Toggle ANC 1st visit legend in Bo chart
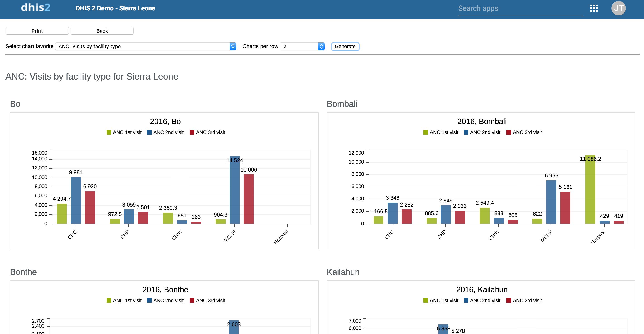This screenshot has width=644, height=334. pyautogui.click(x=127, y=132)
